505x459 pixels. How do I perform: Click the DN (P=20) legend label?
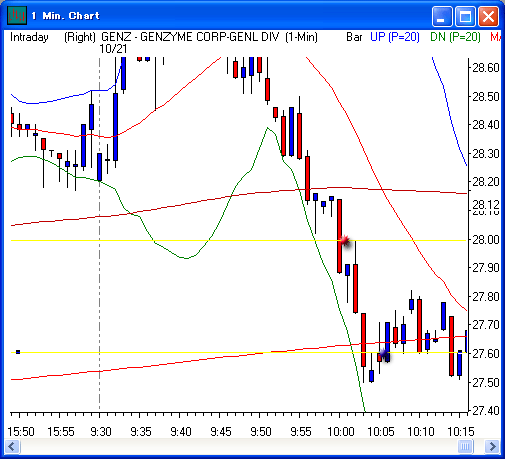(x=455, y=37)
